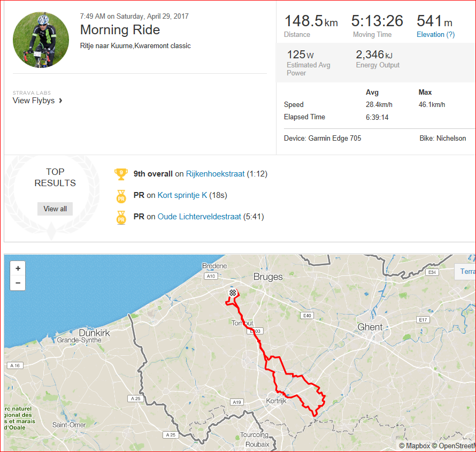This screenshot has width=476, height=452.
Task: Open the Terrain map type dropdown
Action: pos(465,271)
